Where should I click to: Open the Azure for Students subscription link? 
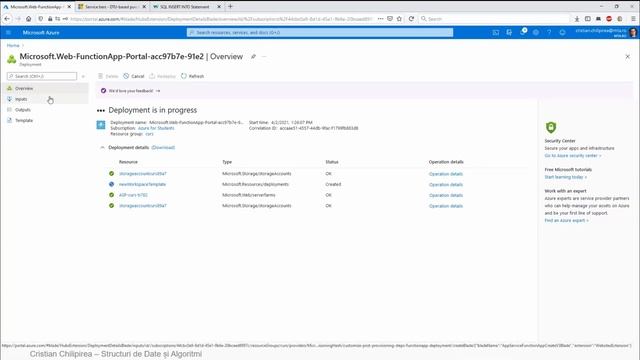coord(156,128)
